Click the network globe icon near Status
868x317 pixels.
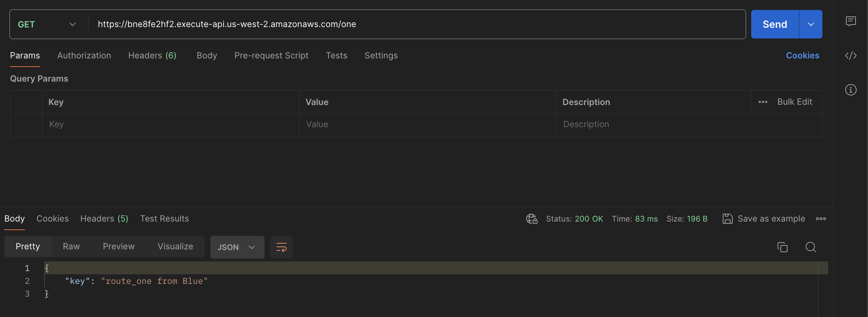pyautogui.click(x=532, y=219)
